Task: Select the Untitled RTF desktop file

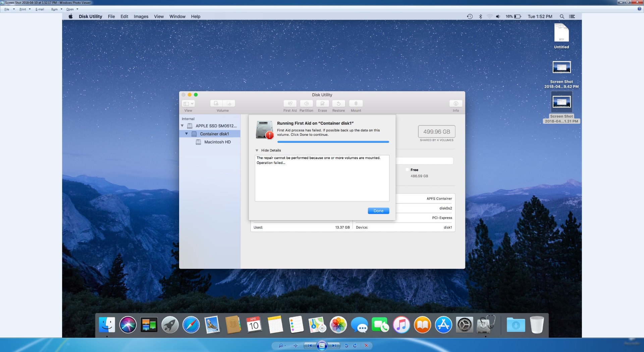Action: (561, 36)
